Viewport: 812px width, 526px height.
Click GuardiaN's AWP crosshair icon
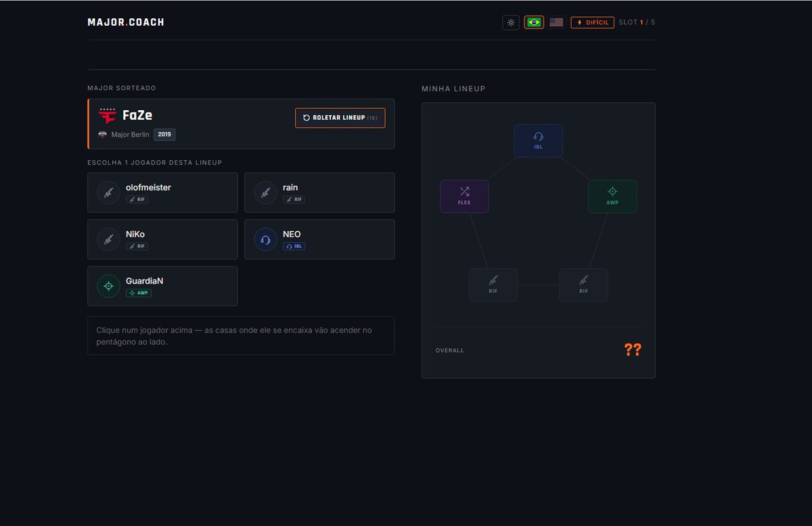point(108,286)
